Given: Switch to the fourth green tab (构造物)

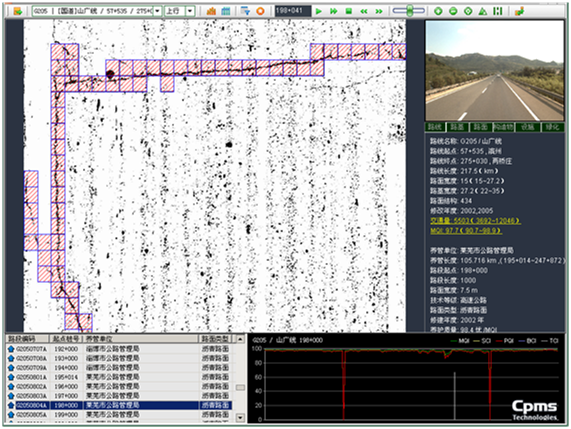Looking at the screenshot, I should (x=504, y=127).
